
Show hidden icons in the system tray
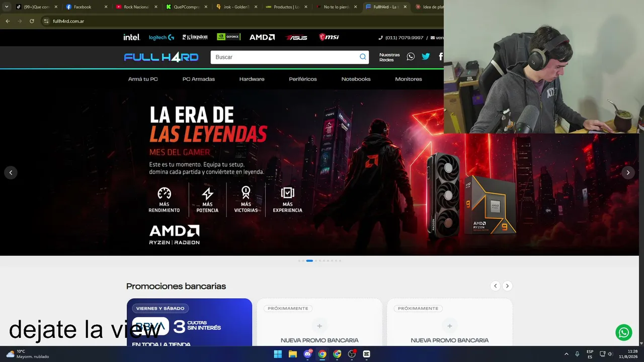[566, 354]
